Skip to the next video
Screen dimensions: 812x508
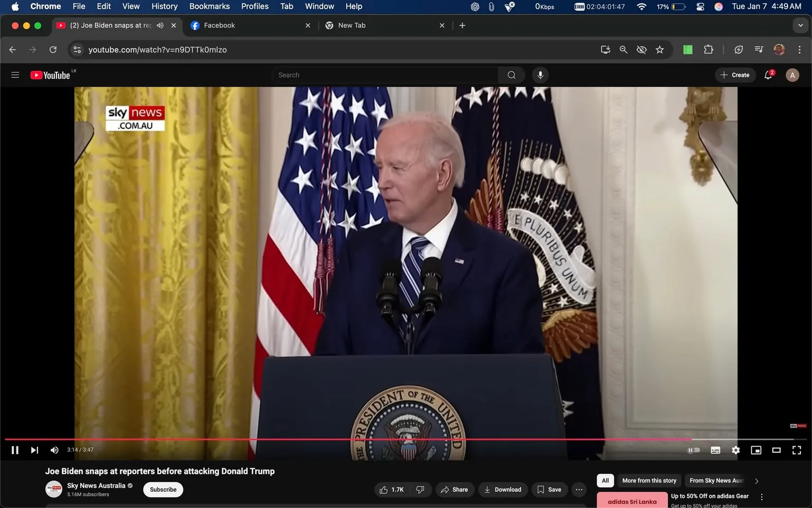(34, 450)
